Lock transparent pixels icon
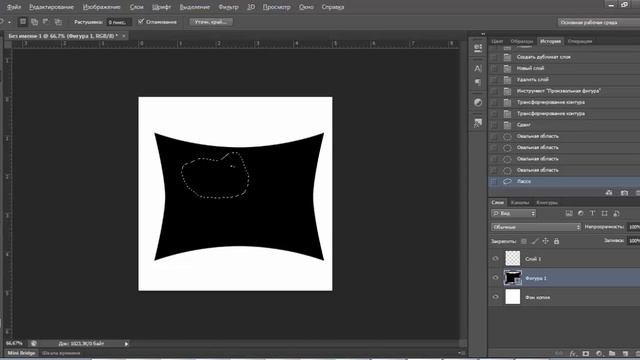 [x=524, y=241]
